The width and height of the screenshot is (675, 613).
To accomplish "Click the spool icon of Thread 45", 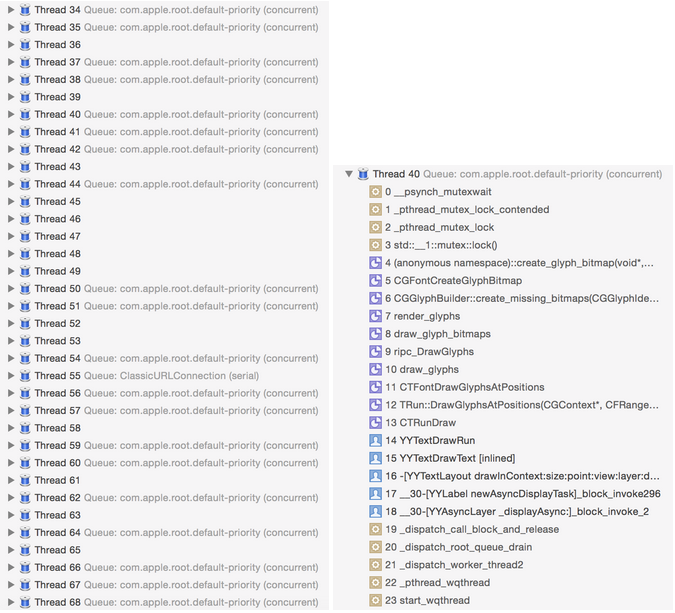I will 25,201.
